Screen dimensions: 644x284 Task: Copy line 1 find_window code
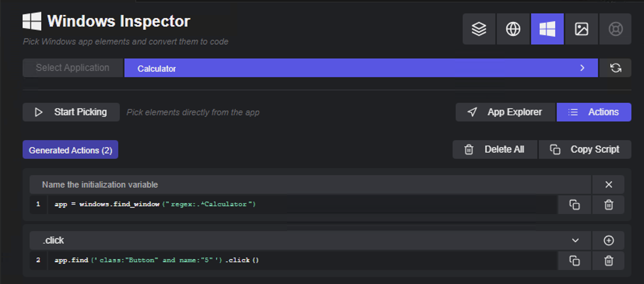click(574, 205)
